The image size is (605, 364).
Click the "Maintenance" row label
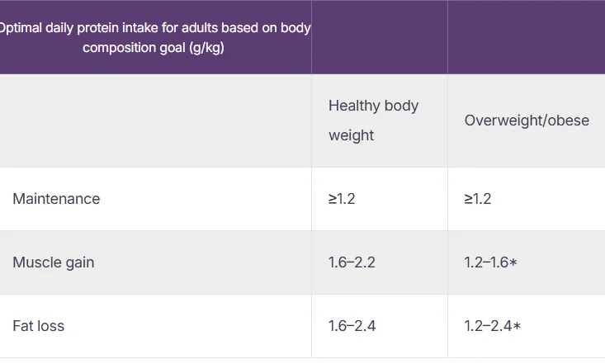(x=56, y=199)
